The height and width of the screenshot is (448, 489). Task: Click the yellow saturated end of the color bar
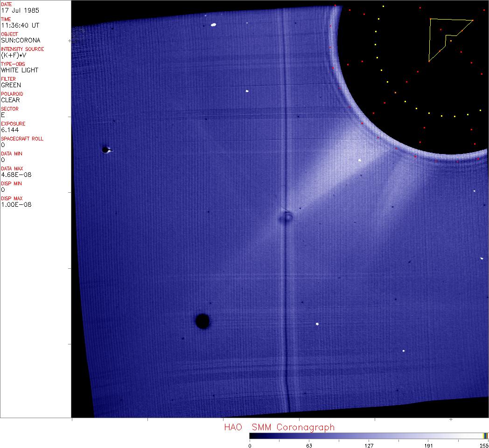(485, 435)
